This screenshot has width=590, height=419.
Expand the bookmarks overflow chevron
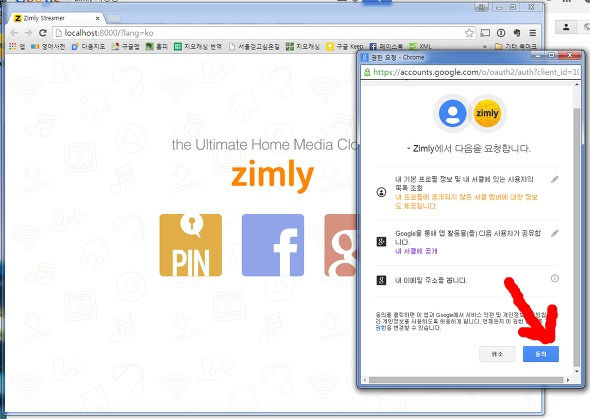[485, 47]
